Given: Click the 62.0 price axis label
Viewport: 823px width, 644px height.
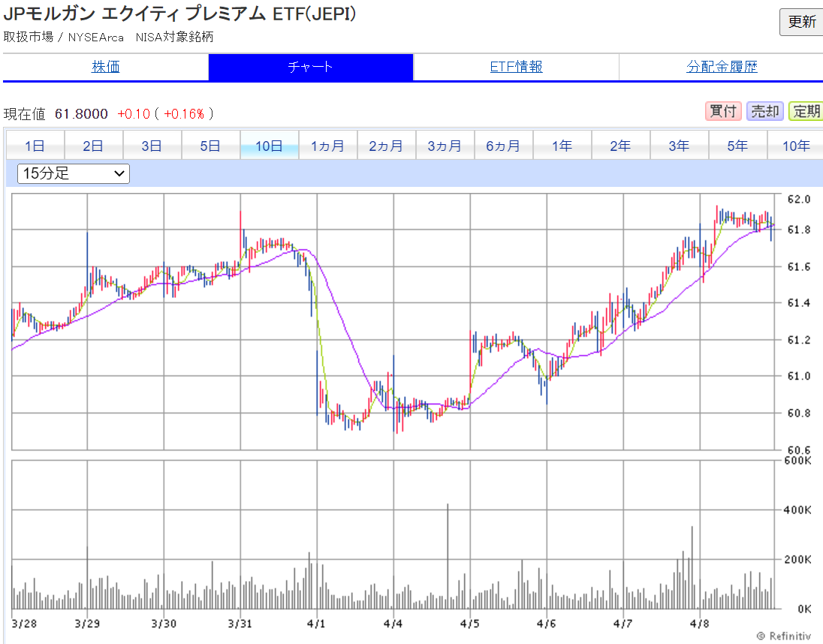Looking at the screenshot, I should [799, 200].
